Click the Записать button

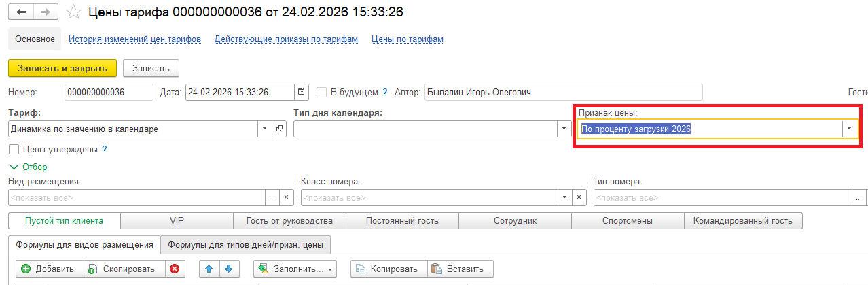click(x=151, y=68)
